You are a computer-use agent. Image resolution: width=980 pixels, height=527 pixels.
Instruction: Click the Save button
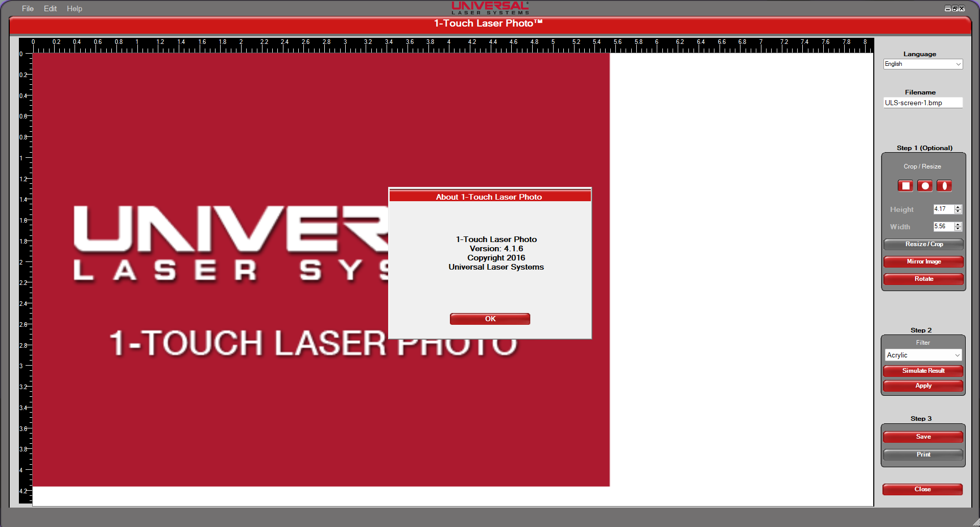coord(923,437)
